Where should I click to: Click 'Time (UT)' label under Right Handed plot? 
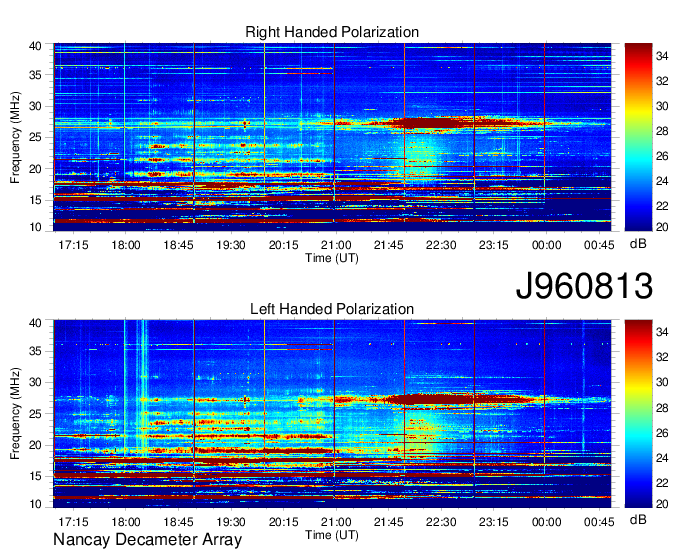coord(332,258)
